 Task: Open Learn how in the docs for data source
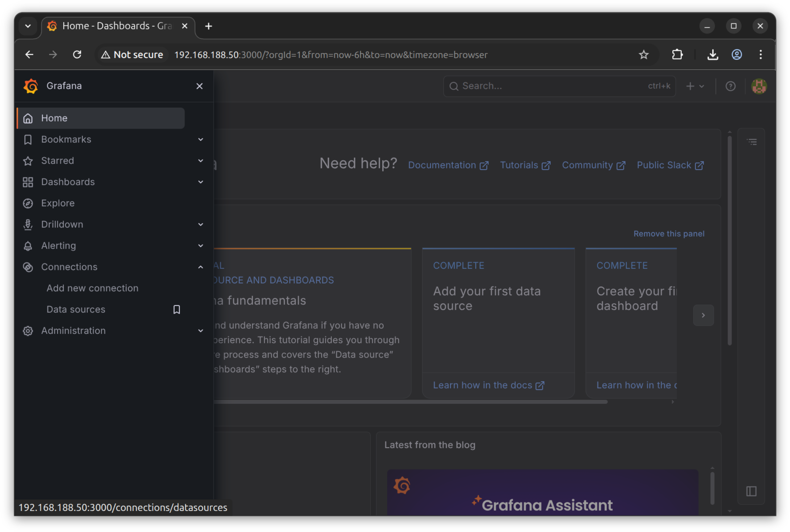[488, 385]
